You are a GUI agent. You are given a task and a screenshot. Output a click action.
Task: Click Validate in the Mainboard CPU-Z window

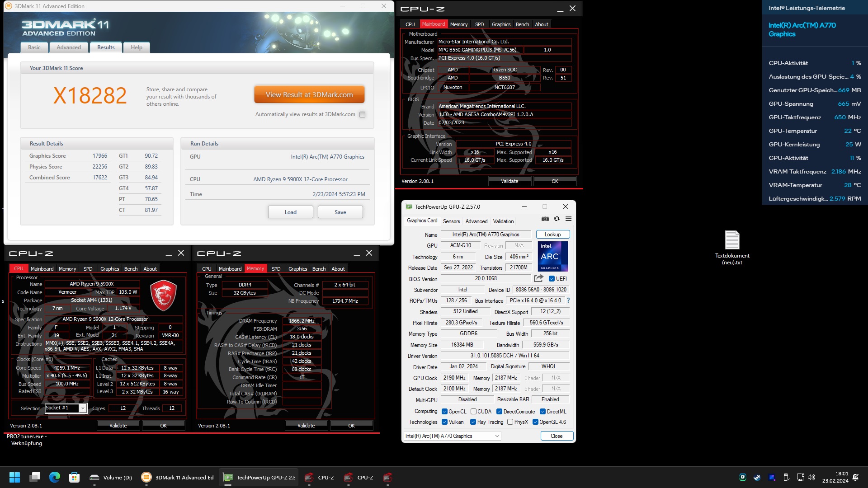[509, 181]
